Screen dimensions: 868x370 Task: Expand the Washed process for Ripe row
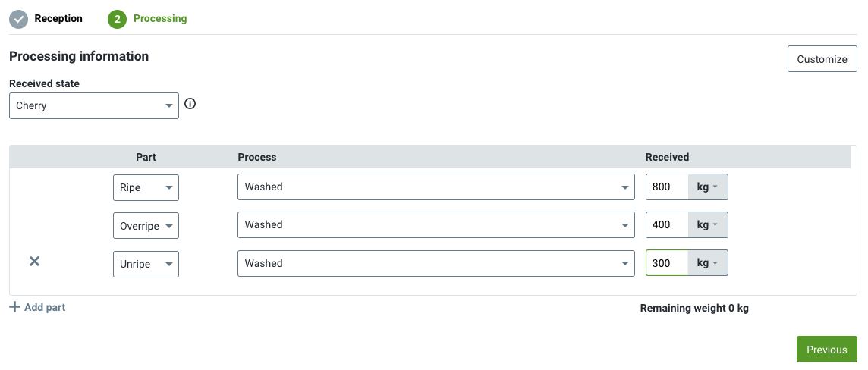436,187
